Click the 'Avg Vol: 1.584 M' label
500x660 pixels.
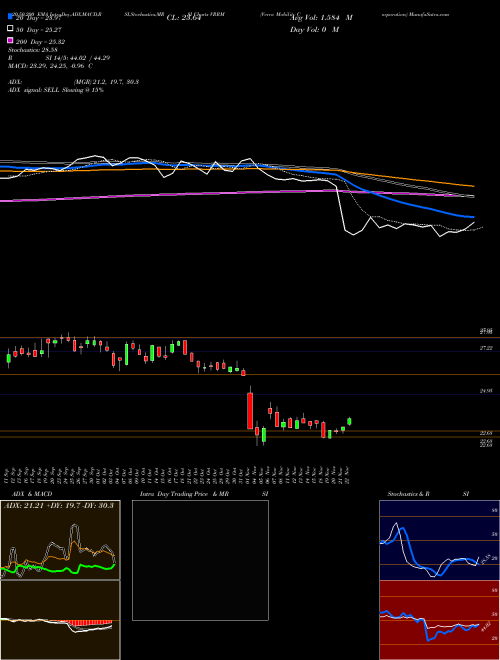[321, 18]
